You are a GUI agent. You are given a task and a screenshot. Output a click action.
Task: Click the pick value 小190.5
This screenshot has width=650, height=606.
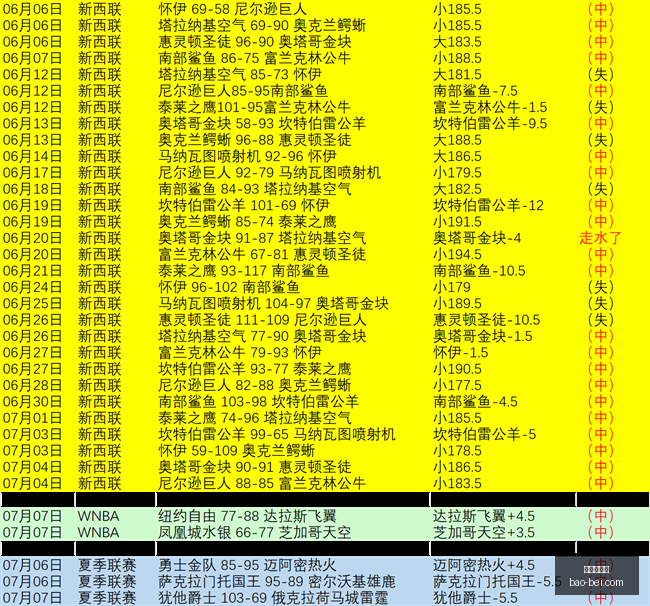coord(457,369)
